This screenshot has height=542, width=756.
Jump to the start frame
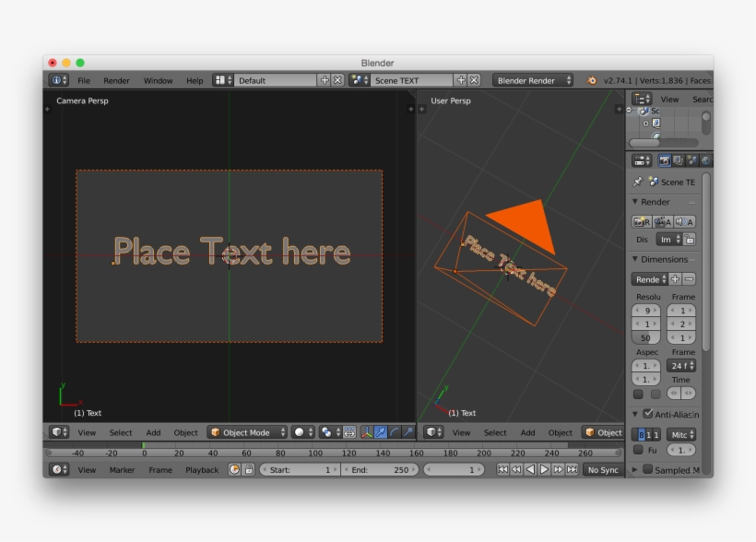click(502, 469)
